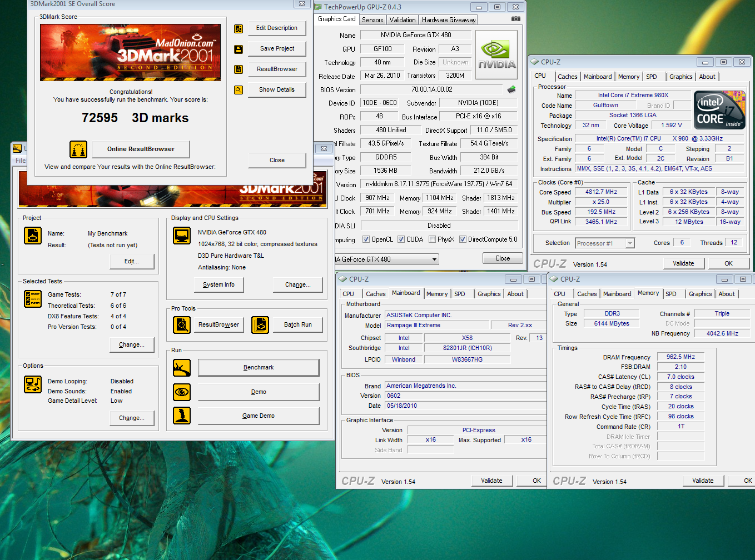Open the Processor #1 selection dropdown
The height and width of the screenshot is (560, 755).
point(630,243)
